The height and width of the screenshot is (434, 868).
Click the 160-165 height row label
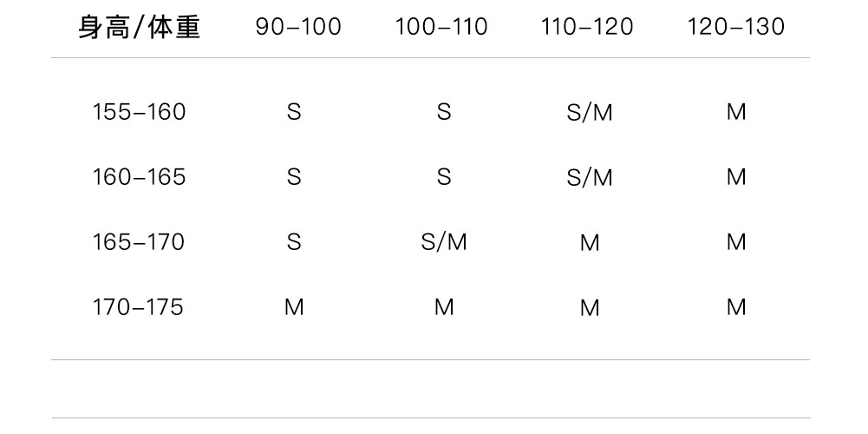pos(139,177)
